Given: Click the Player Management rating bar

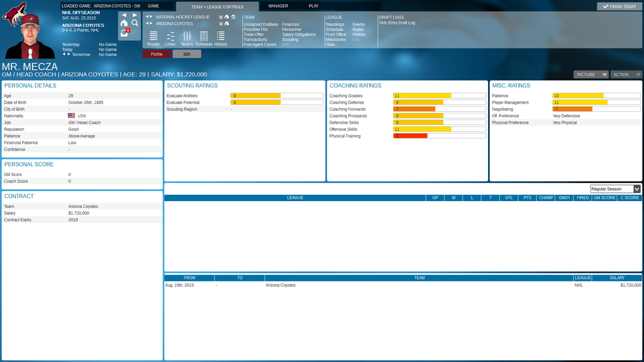Looking at the screenshot, I should [596, 102].
